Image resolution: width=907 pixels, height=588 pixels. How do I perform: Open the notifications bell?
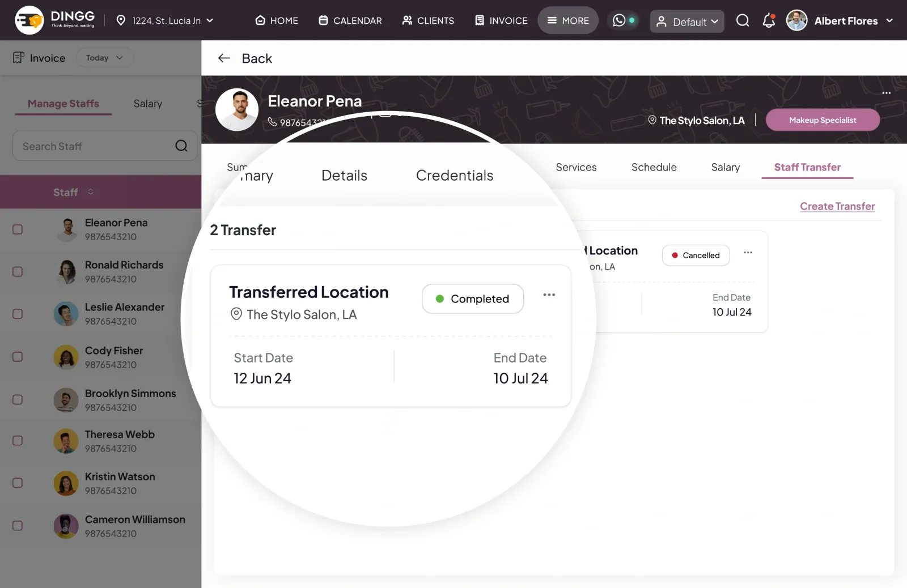(769, 21)
